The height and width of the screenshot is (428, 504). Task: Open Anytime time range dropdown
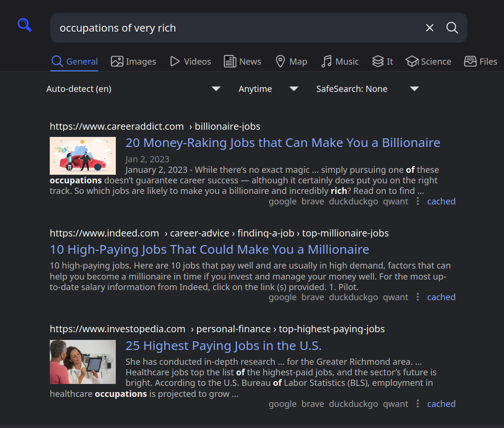(x=269, y=89)
